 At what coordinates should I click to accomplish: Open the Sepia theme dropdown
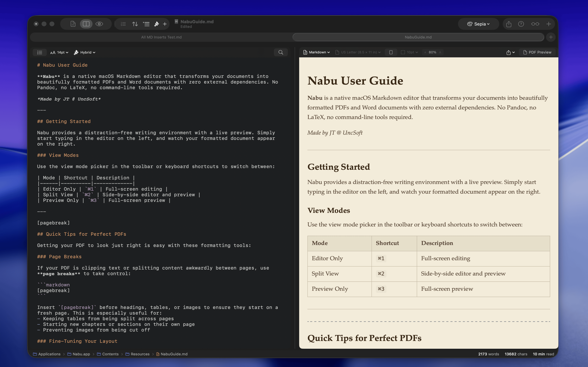tap(478, 24)
